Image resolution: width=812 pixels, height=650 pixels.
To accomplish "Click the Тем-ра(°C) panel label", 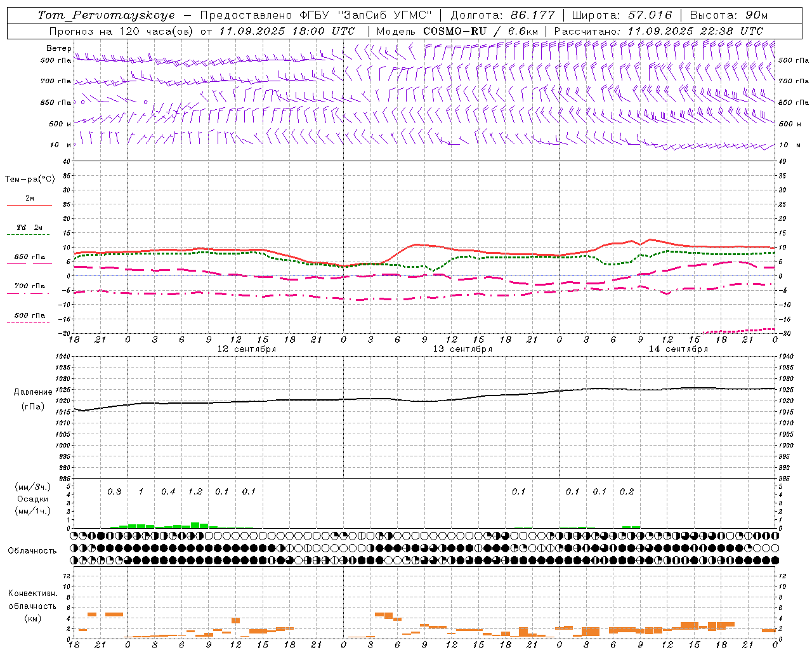I will 30,180.
